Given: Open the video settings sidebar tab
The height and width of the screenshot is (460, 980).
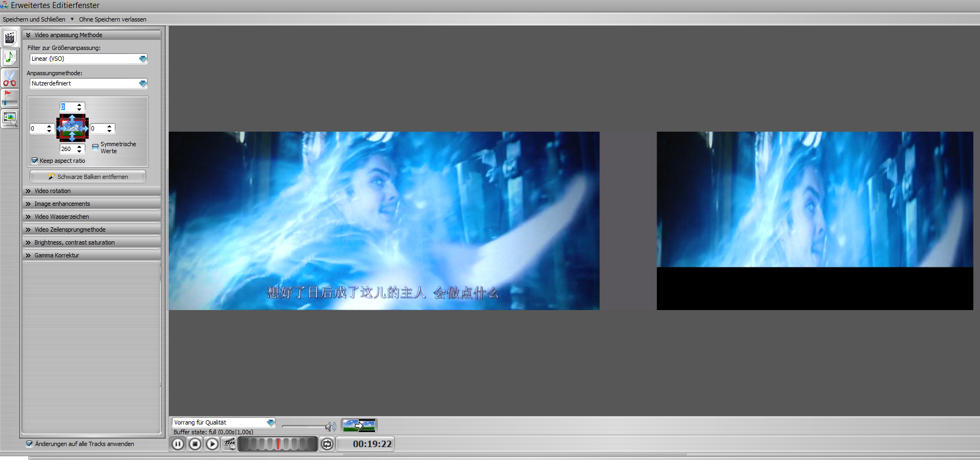Looking at the screenshot, I should (10, 38).
